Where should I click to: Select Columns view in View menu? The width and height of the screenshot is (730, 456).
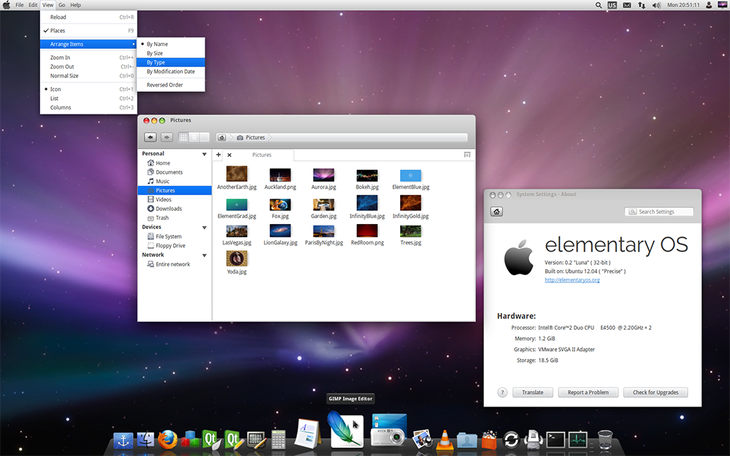pyautogui.click(x=88, y=107)
